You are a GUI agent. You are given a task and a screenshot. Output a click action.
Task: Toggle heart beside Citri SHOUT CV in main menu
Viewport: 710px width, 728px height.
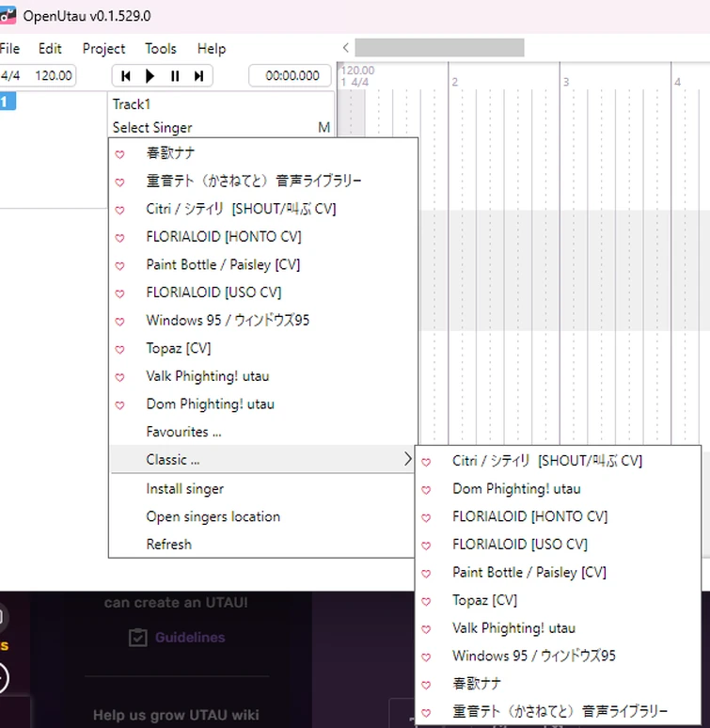click(x=119, y=210)
